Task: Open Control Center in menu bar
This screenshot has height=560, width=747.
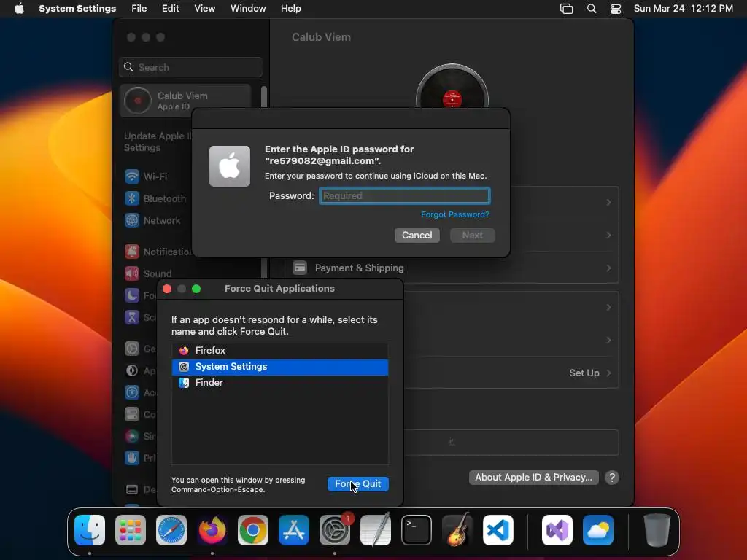Action: click(616, 9)
